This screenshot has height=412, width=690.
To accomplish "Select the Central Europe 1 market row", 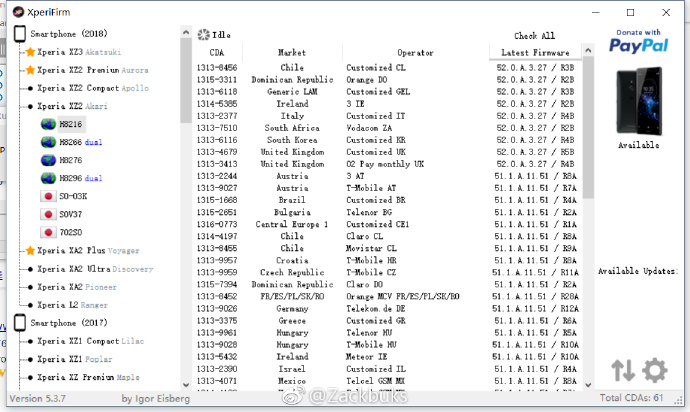I will click(387, 224).
